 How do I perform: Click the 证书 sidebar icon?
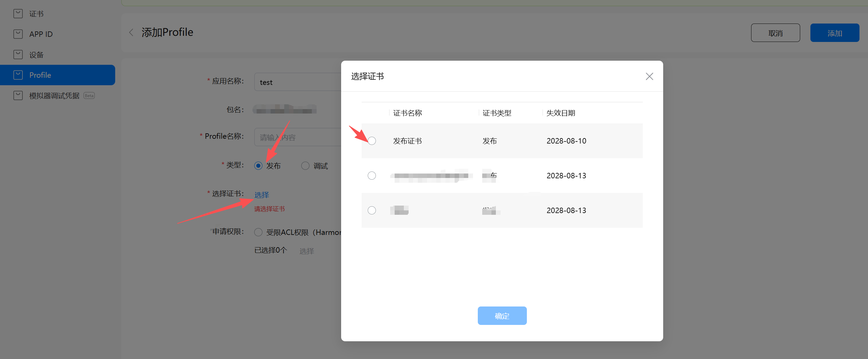(x=18, y=14)
